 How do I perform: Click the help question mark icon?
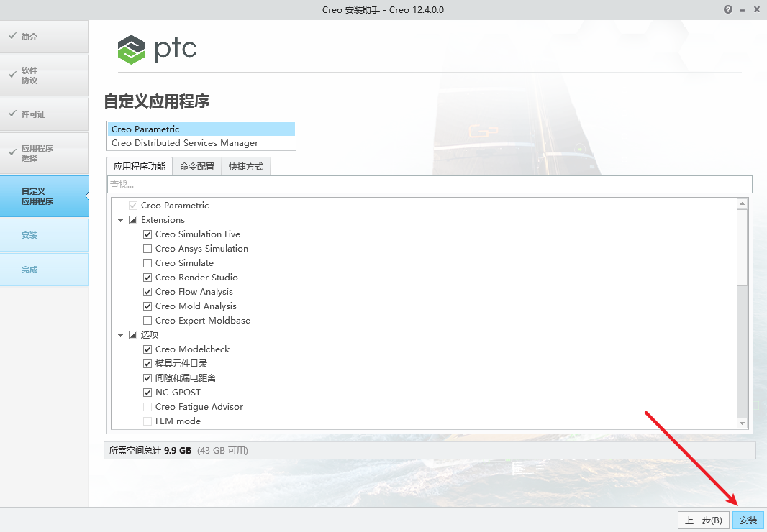(728, 9)
